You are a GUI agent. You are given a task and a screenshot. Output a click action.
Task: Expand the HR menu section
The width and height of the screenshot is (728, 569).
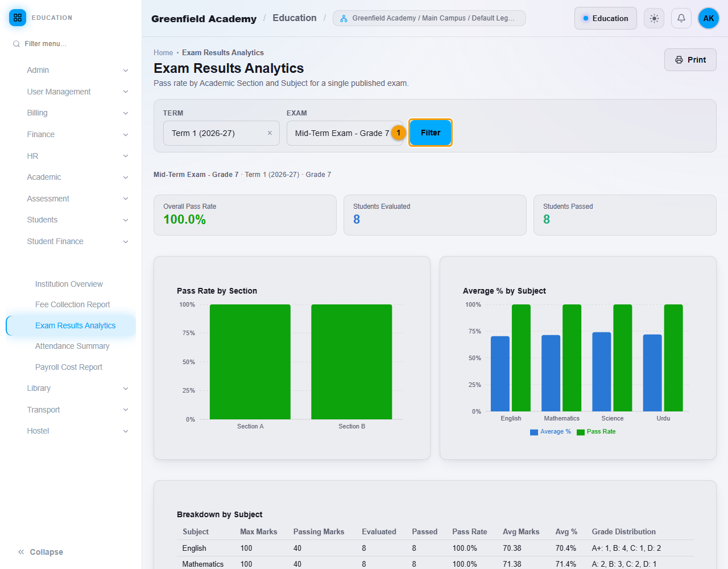[77, 156]
